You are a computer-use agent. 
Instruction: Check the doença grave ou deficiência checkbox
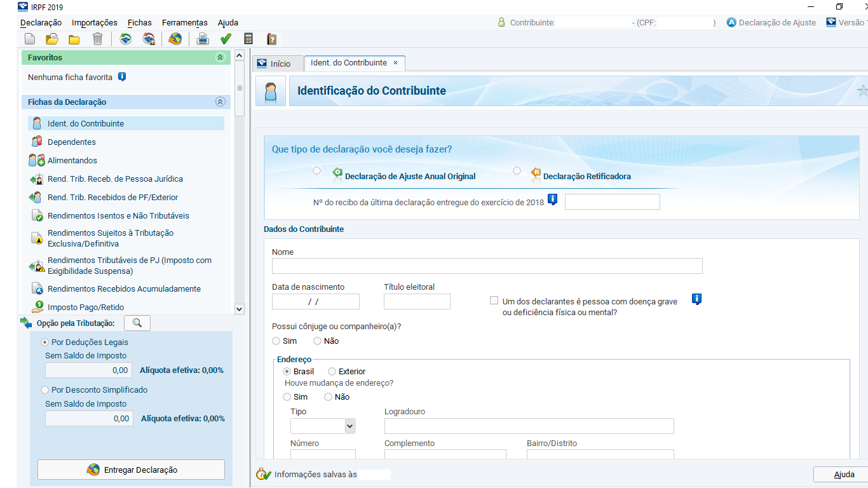pos(494,301)
